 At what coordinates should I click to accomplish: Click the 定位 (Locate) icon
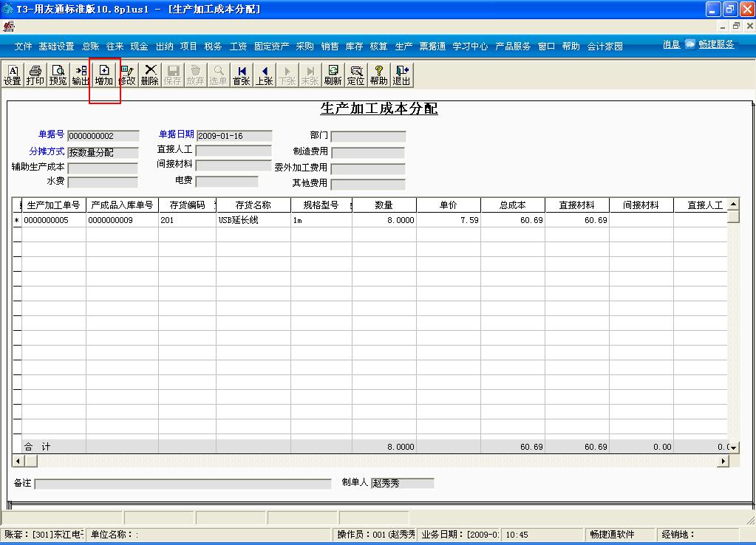pos(355,75)
